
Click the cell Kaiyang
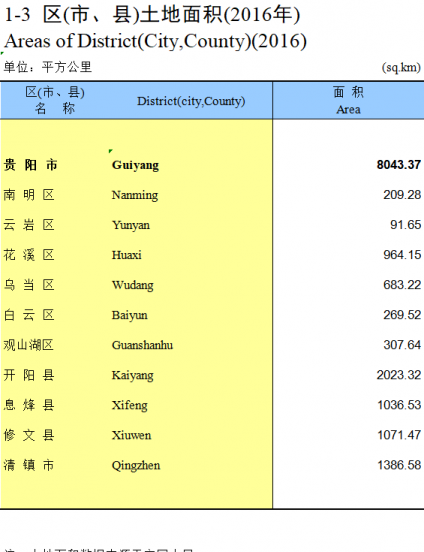[132, 376]
